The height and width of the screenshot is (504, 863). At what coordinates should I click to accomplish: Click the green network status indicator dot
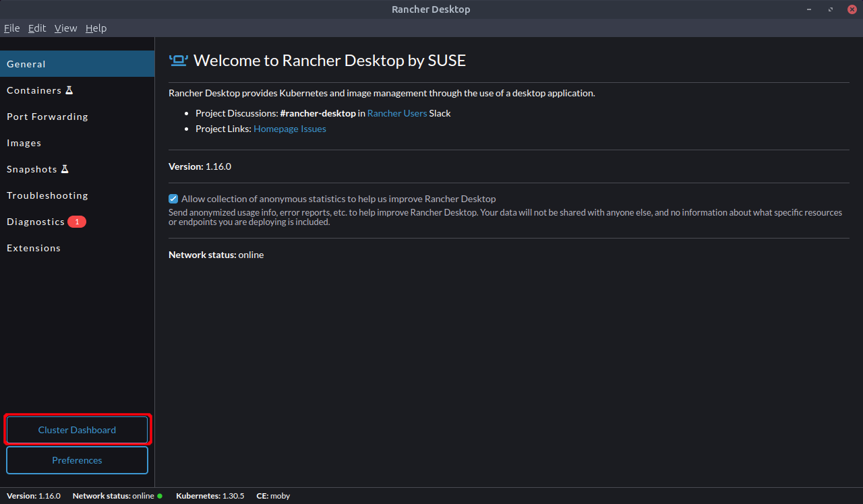tap(160, 496)
